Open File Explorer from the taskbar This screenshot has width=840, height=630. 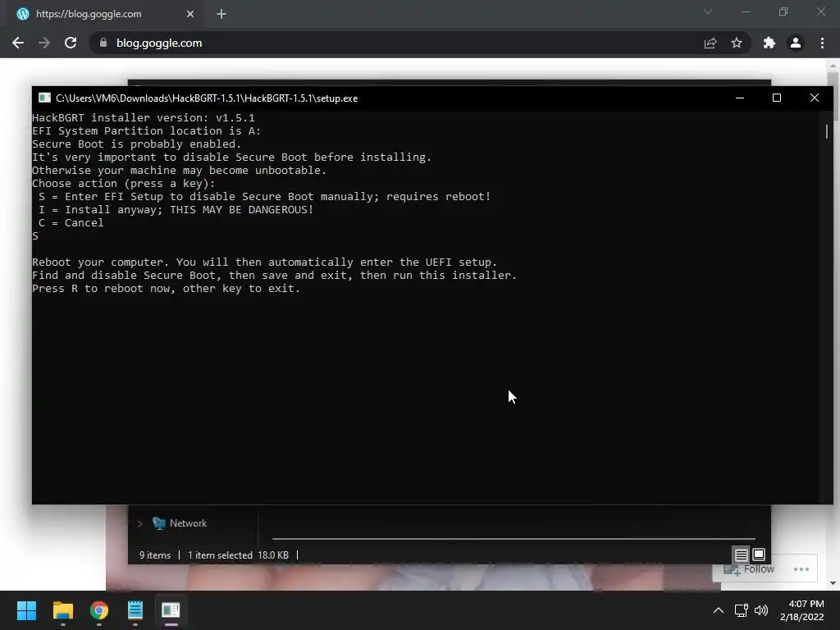point(62,610)
